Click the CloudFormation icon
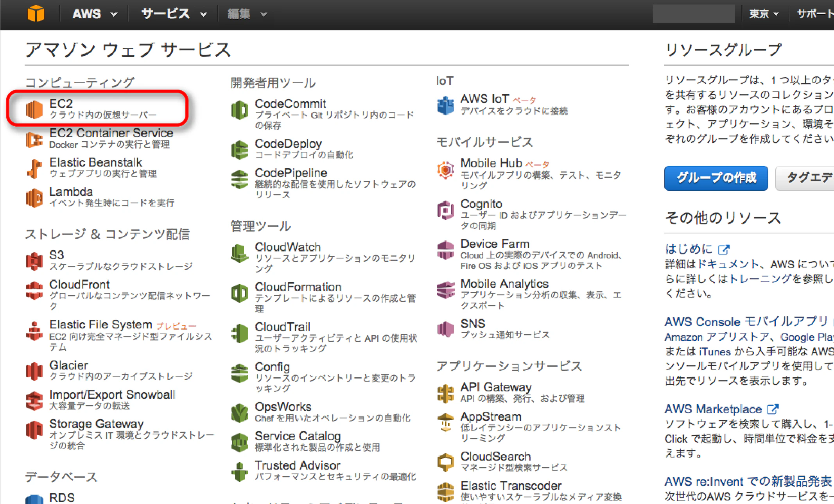 (x=240, y=293)
